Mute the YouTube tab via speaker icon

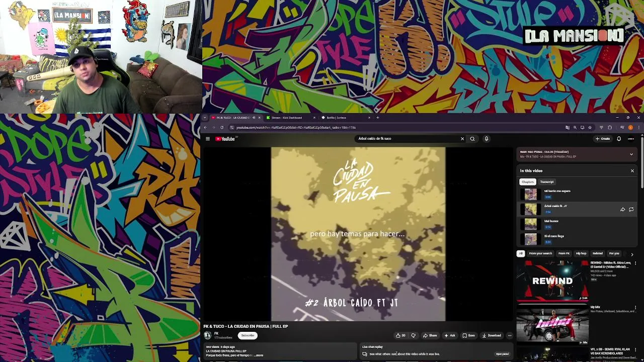click(254, 118)
